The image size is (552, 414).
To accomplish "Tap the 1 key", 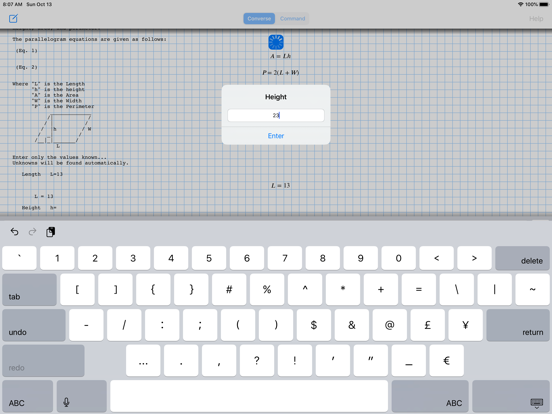I will 57,258.
